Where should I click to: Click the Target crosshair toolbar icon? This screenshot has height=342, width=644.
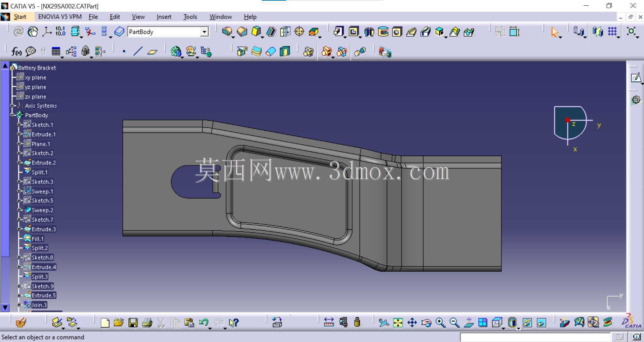click(x=299, y=32)
